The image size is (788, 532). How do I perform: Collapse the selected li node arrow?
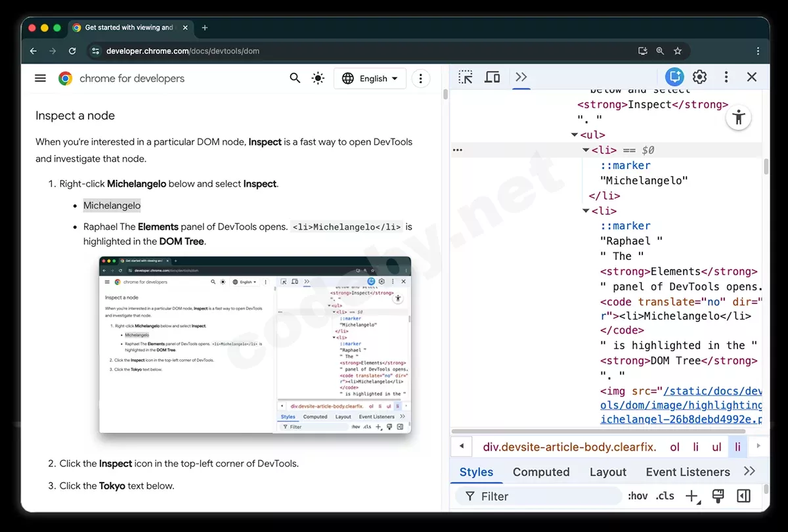tap(586, 150)
